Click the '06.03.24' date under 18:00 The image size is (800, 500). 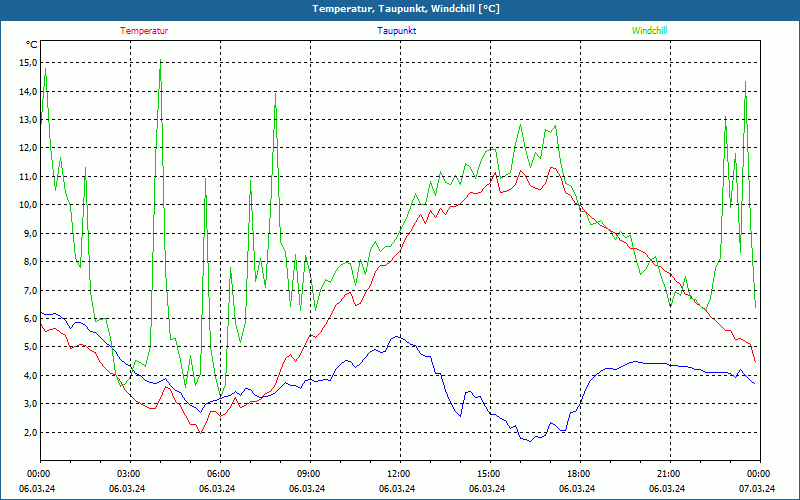point(577,488)
